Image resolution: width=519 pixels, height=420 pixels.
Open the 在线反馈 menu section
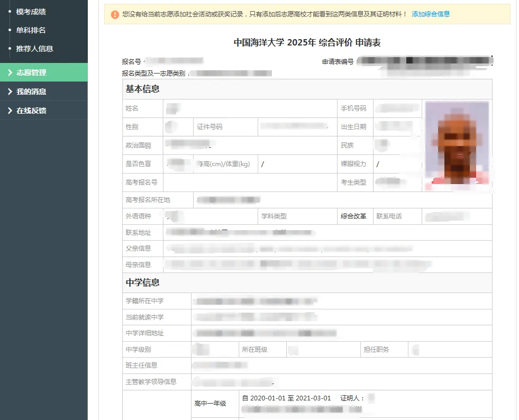coord(44,111)
